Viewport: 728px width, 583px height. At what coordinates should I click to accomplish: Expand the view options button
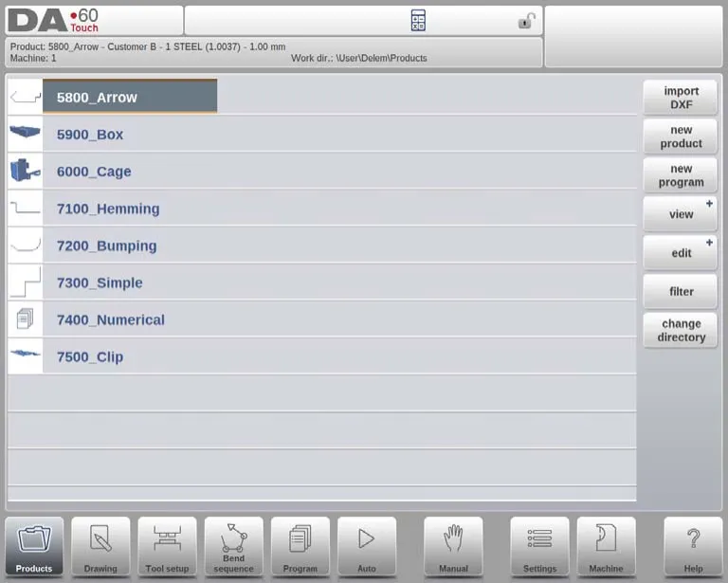[680, 214]
